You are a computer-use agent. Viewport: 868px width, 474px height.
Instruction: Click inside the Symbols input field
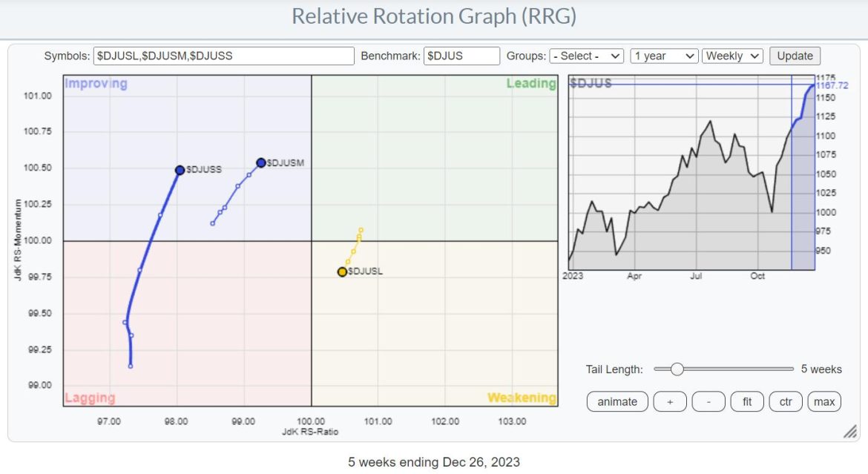pos(223,56)
